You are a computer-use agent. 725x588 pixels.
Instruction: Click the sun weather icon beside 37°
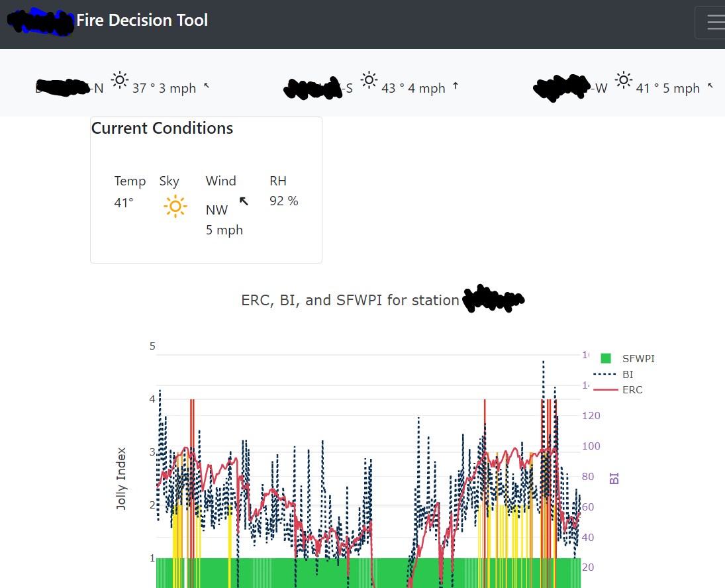coord(119,79)
